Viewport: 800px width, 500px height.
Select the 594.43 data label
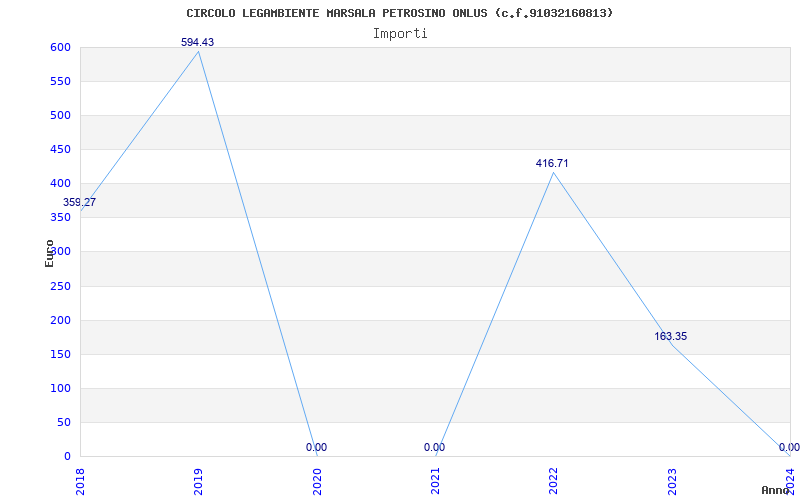[197, 42]
